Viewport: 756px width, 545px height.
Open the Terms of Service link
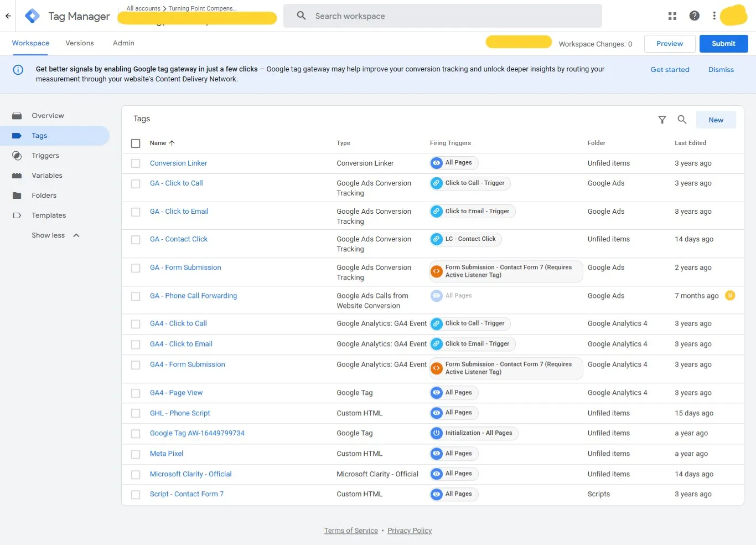(351, 531)
